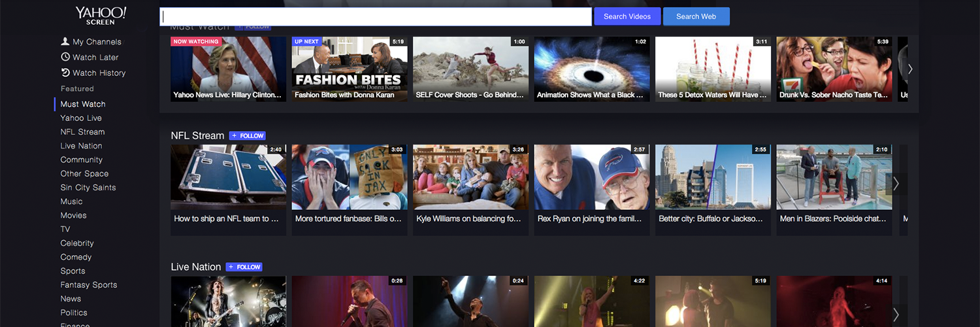
Task: Play SELF Cover Shoots video
Action: tap(470, 69)
